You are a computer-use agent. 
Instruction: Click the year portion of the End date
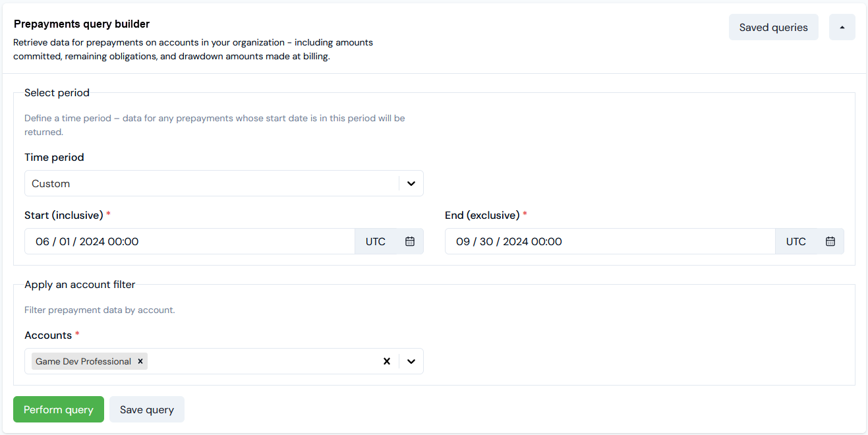pos(515,241)
